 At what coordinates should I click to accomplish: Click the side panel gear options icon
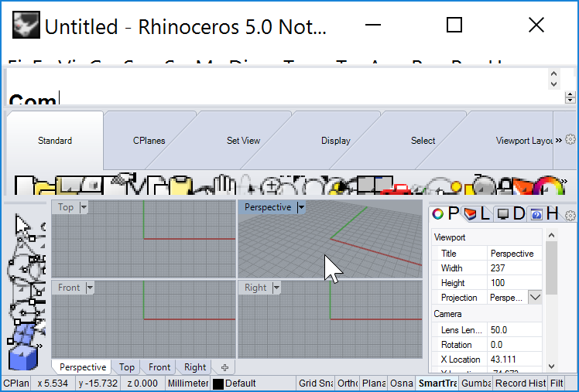tap(570, 215)
